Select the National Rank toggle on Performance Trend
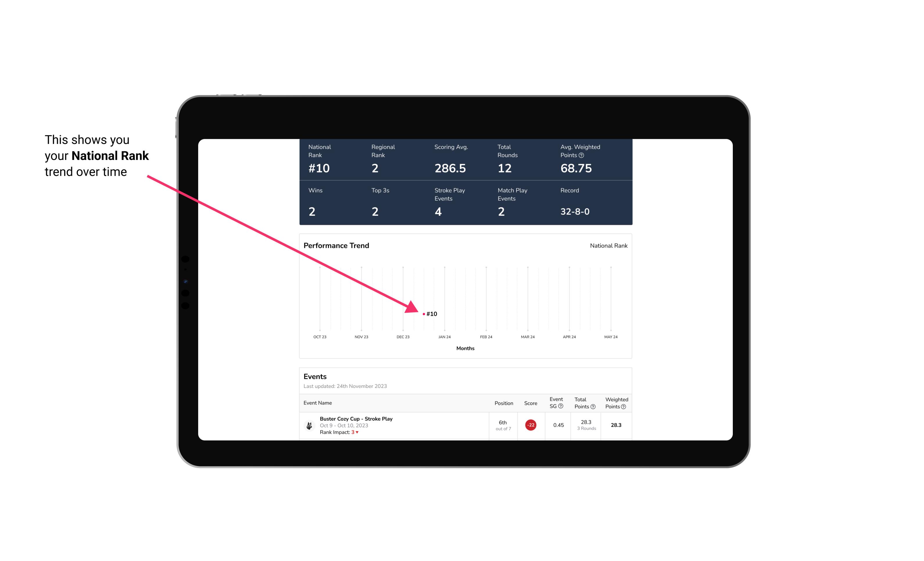924x561 pixels. coord(608,245)
